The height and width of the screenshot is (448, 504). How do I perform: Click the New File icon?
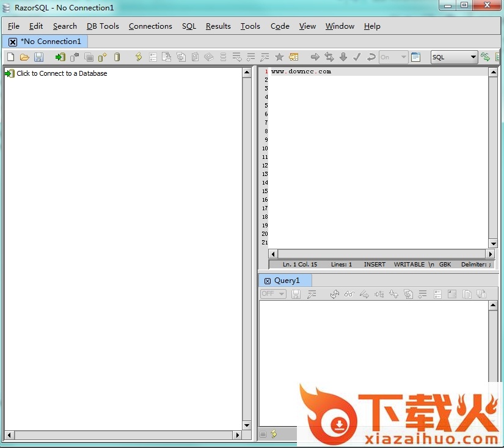point(10,57)
